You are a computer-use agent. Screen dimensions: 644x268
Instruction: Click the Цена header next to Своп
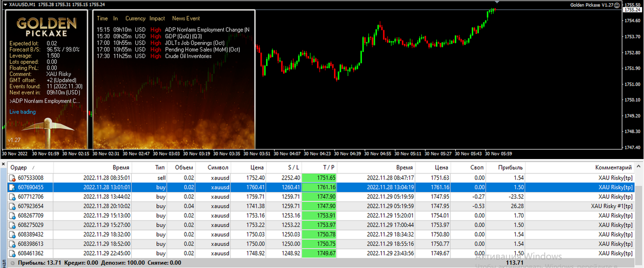pos(433,167)
